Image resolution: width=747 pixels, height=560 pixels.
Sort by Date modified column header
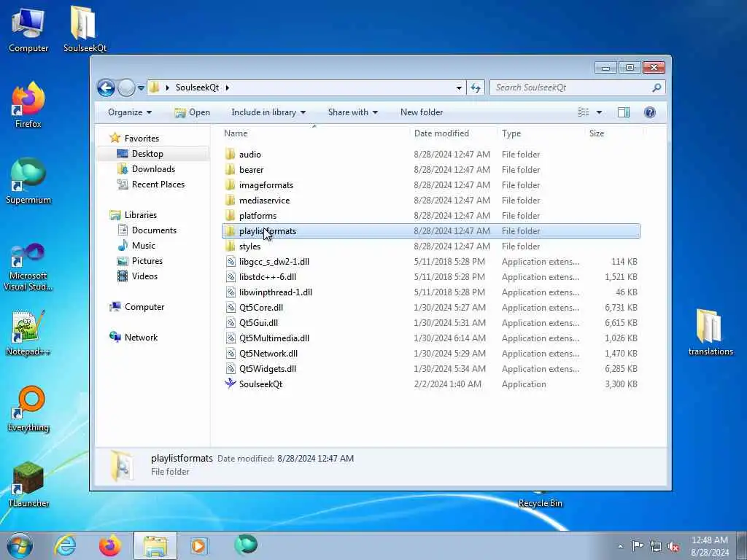pos(454,134)
